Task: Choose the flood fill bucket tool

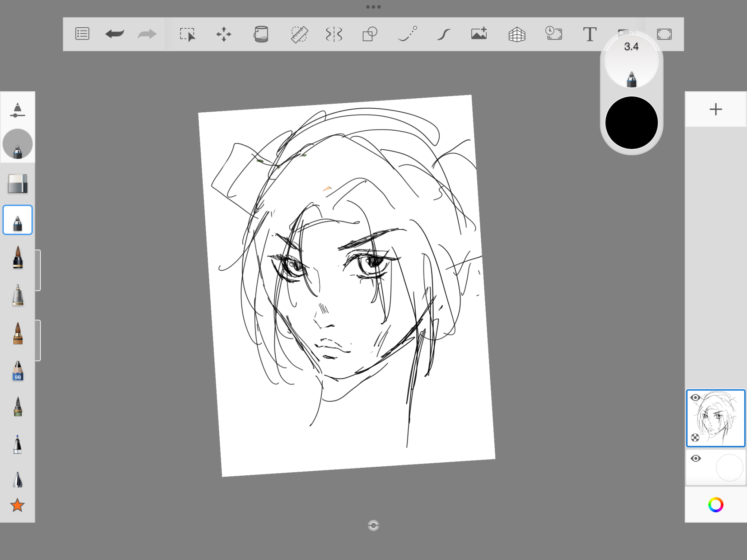Action: tap(261, 34)
